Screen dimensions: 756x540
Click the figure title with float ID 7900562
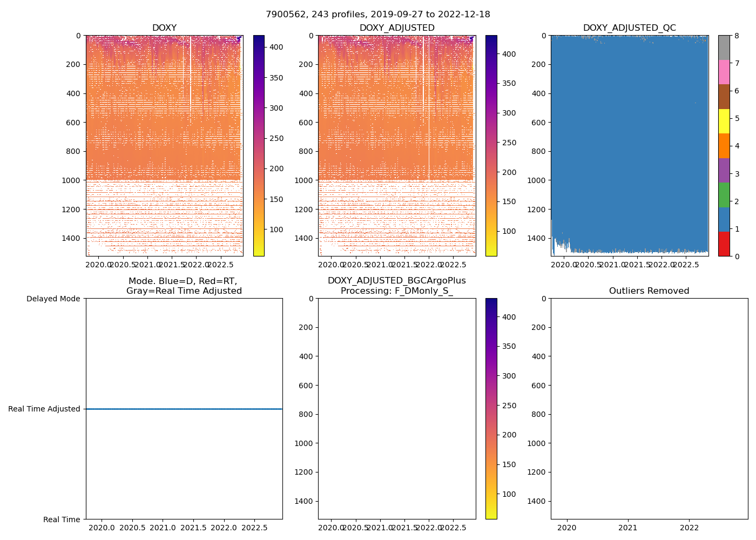377,15
